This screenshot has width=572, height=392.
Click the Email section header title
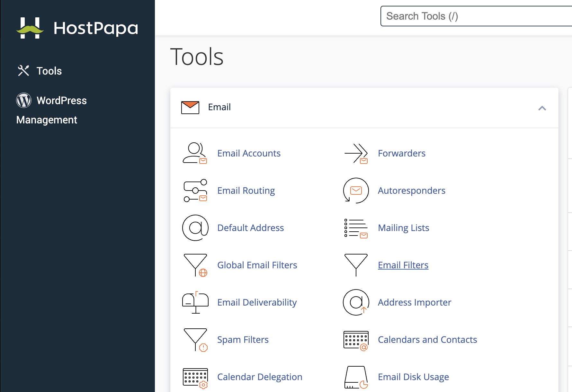tap(219, 107)
